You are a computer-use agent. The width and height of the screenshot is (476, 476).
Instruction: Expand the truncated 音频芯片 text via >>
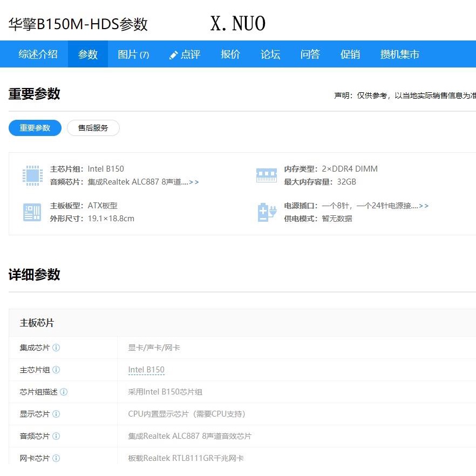point(194,182)
